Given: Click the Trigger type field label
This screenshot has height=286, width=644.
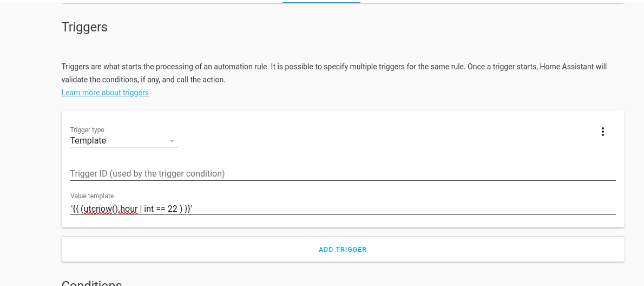Looking at the screenshot, I should 87,130.
